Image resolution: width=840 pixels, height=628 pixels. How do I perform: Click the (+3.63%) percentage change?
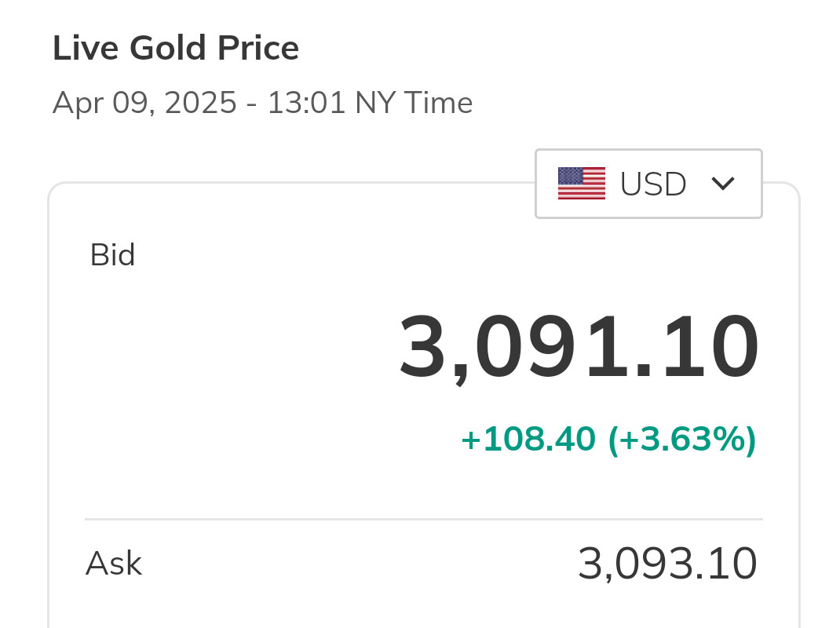tap(682, 440)
